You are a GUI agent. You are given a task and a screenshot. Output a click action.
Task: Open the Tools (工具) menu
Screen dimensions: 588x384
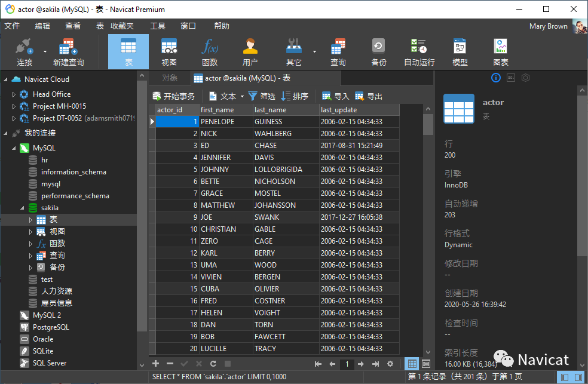158,26
